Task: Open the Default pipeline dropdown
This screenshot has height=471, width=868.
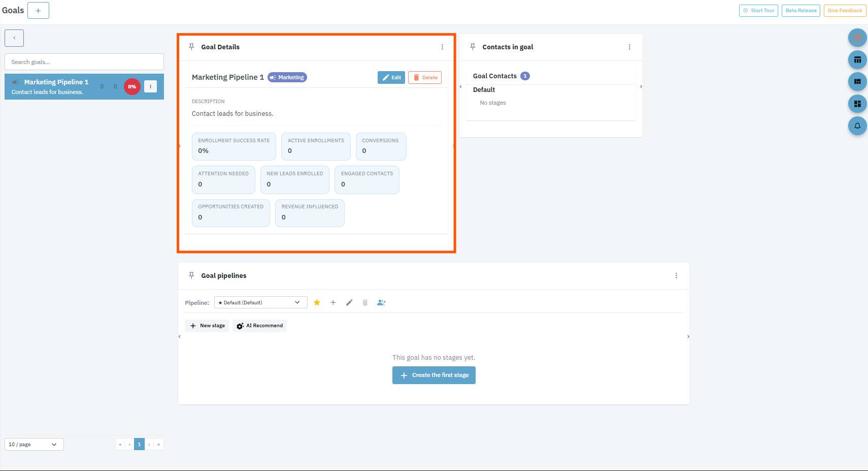Action: coord(260,303)
